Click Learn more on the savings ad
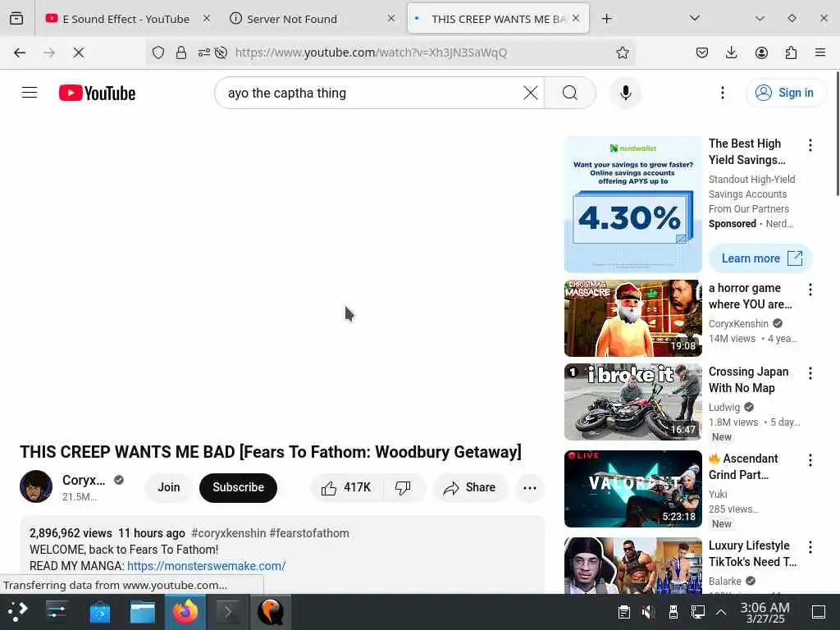840x630 pixels. pyautogui.click(x=760, y=258)
